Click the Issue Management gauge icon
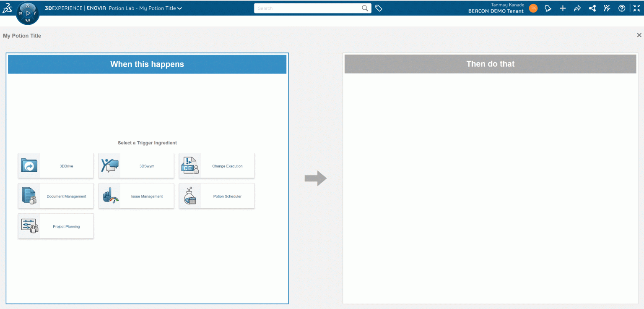Image resolution: width=644 pixels, height=309 pixels. tap(111, 196)
